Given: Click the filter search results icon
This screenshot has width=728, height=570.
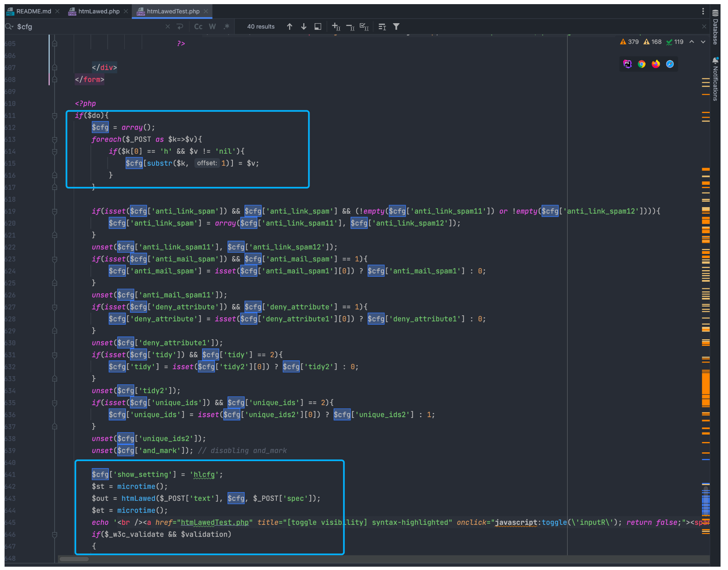Looking at the screenshot, I should coord(396,27).
